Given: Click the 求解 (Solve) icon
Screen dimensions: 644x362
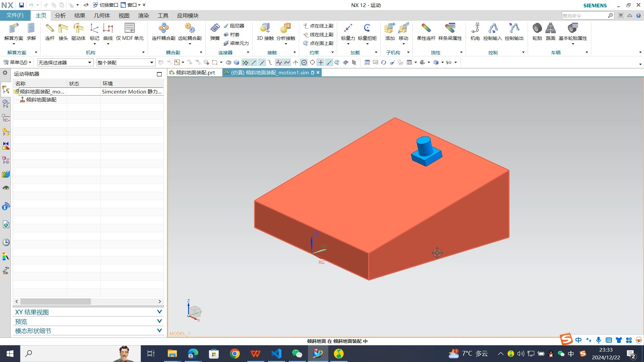Looking at the screenshot, I should click(x=31, y=32).
